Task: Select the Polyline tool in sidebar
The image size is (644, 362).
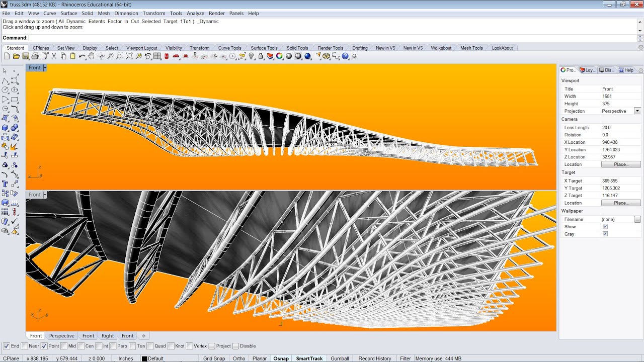Action: pyautogui.click(x=5, y=80)
